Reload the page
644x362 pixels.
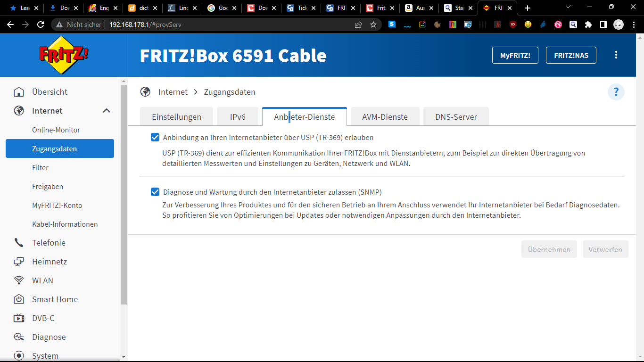tap(41, 25)
